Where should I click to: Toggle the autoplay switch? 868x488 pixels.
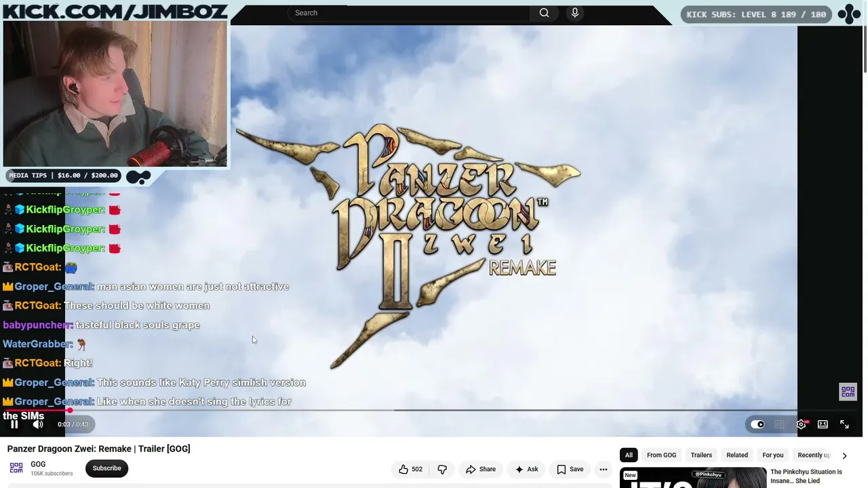click(757, 424)
